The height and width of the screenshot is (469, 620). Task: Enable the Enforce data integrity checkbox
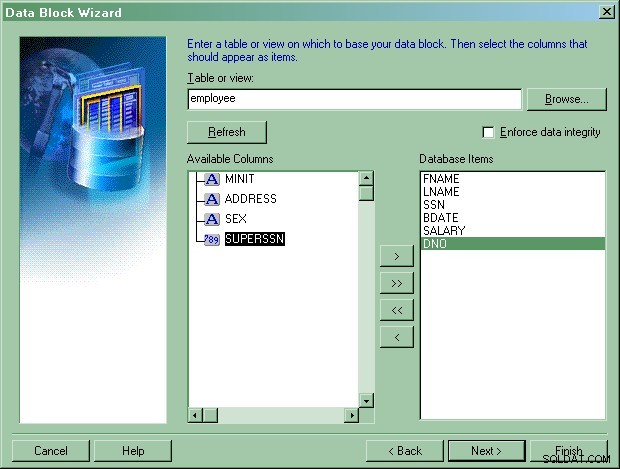click(x=488, y=132)
